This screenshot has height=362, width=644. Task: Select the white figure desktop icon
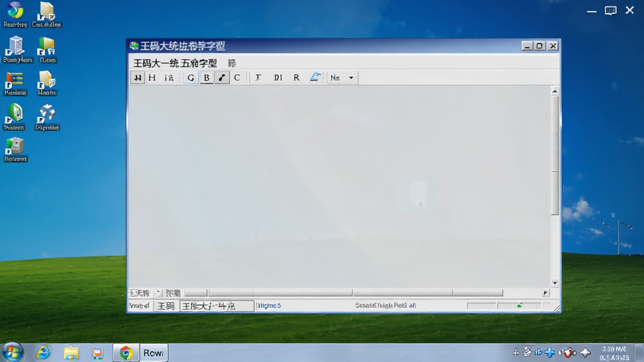pyautogui.click(x=47, y=117)
